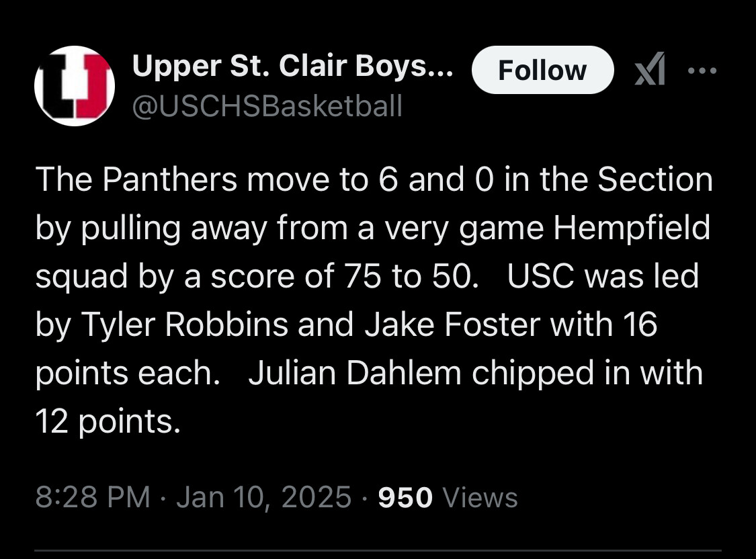The width and height of the screenshot is (756, 559).
Task: Open the 950 Views count
Action: (448, 497)
